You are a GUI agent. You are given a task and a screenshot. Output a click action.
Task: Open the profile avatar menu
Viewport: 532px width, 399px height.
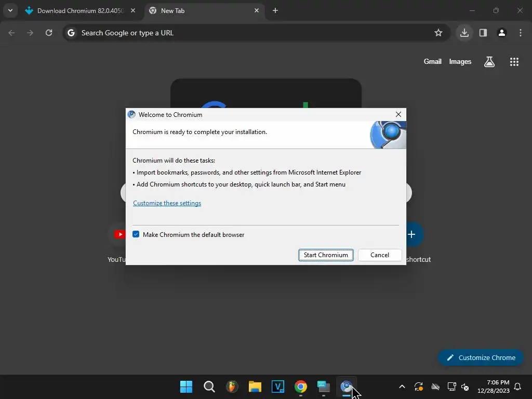pos(502,33)
